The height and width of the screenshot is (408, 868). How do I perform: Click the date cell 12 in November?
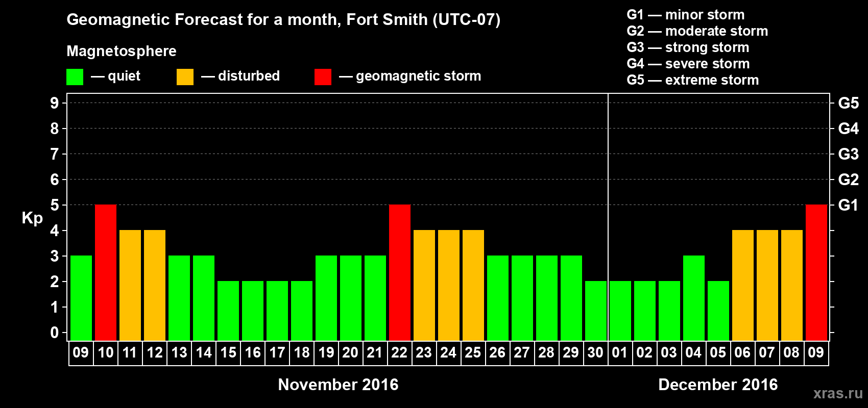(x=155, y=353)
